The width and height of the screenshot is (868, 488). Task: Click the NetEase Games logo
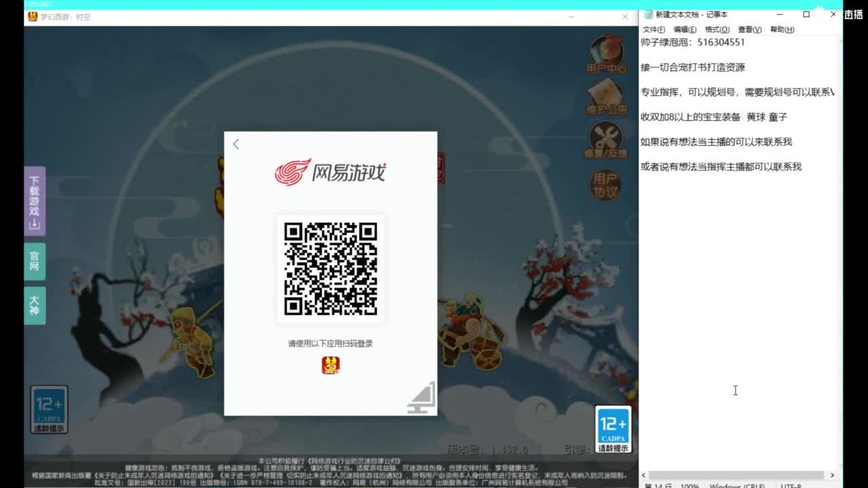tap(330, 171)
